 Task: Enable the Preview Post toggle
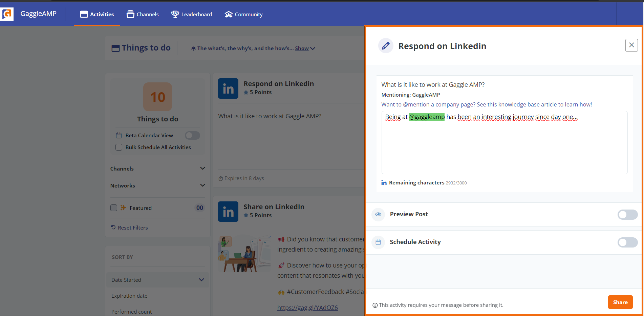[x=627, y=214]
